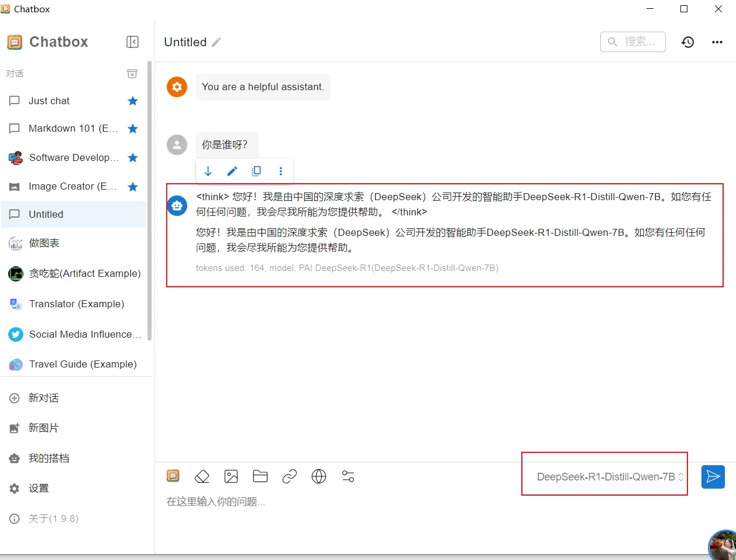
Task: Edit the message with the pencil icon
Action: click(x=232, y=171)
